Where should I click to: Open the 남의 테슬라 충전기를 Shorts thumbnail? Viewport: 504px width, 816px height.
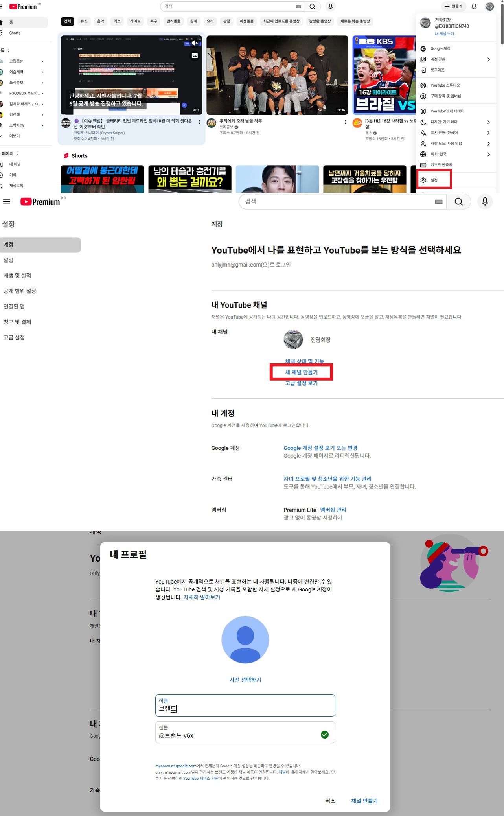point(190,179)
